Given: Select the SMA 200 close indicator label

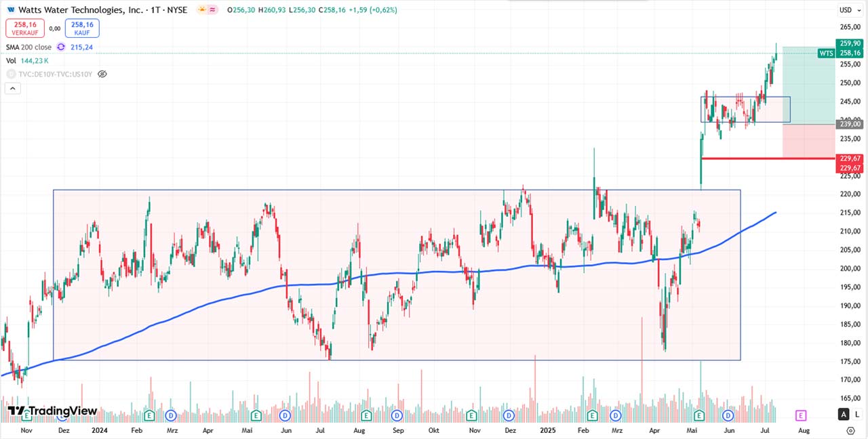Looking at the screenshot, I should click(x=28, y=47).
